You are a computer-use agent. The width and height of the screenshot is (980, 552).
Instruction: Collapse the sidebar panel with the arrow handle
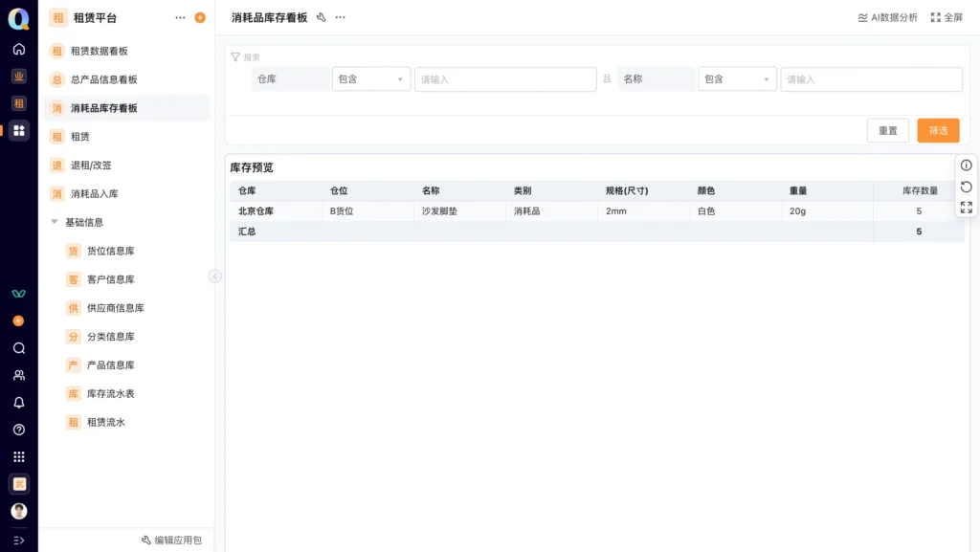[x=215, y=276]
